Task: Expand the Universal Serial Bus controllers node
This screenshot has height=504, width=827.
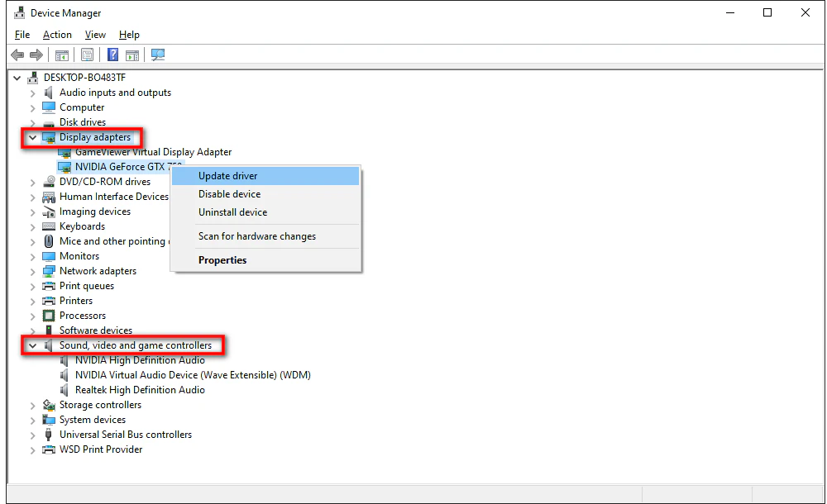Action: (33, 434)
